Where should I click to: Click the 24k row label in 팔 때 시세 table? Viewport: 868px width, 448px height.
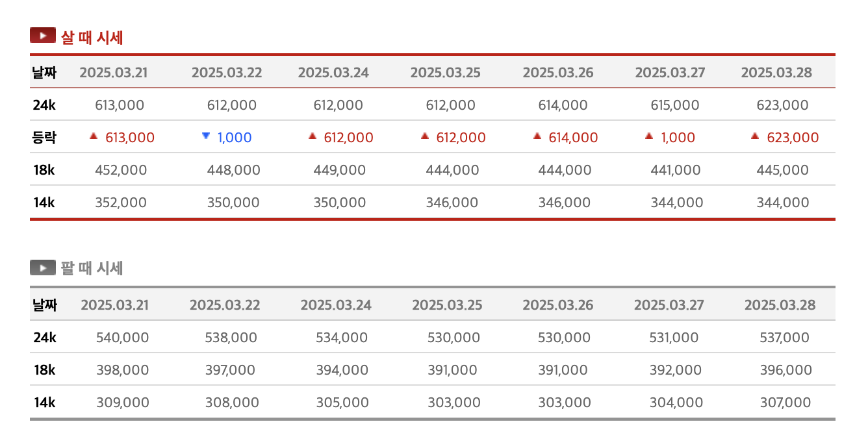[x=45, y=338]
